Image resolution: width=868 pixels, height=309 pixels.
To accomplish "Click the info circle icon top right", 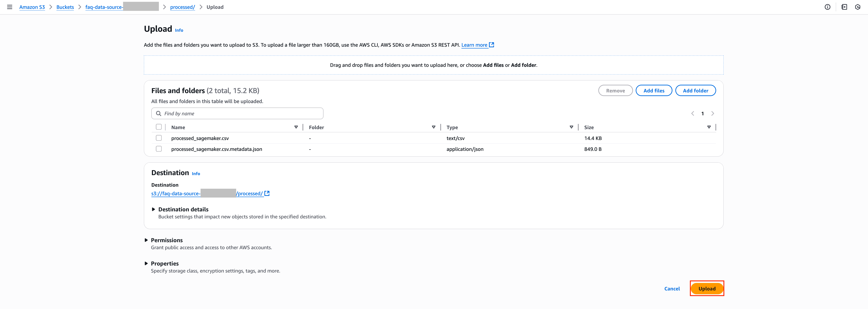I will [827, 7].
